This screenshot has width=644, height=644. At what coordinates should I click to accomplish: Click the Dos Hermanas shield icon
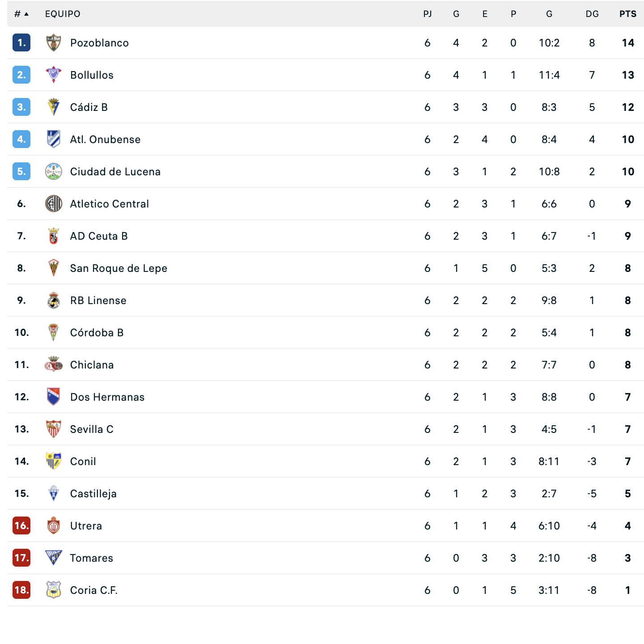coord(53,397)
